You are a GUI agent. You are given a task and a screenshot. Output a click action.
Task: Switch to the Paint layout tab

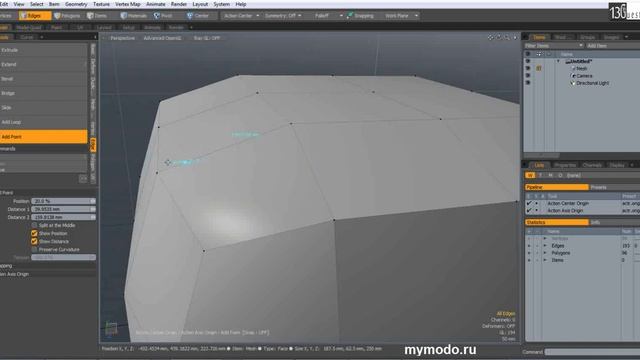57,27
